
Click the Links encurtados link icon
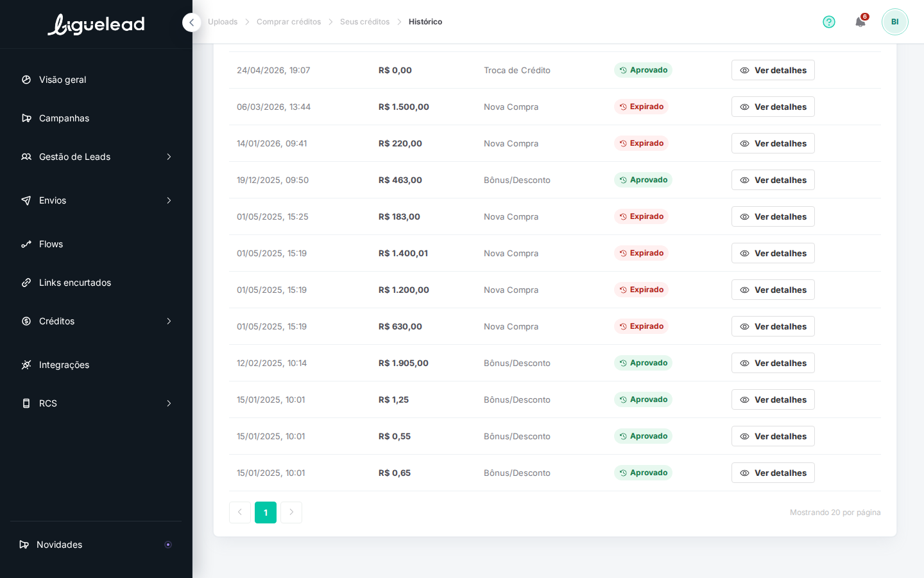click(x=26, y=283)
